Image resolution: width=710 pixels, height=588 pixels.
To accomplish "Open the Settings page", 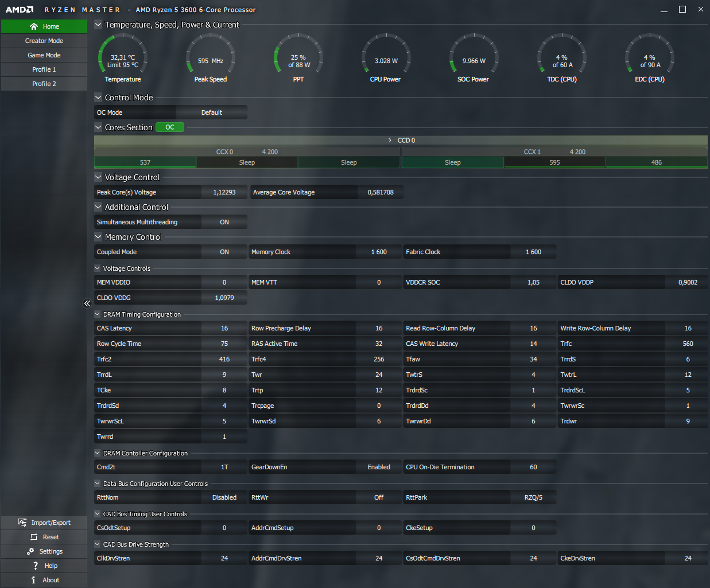I will click(44, 551).
